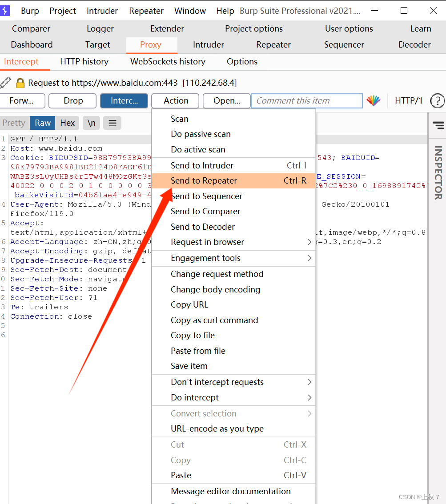Open the Action dropdown button
The height and width of the screenshot is (504, 446).
[175, 101]
